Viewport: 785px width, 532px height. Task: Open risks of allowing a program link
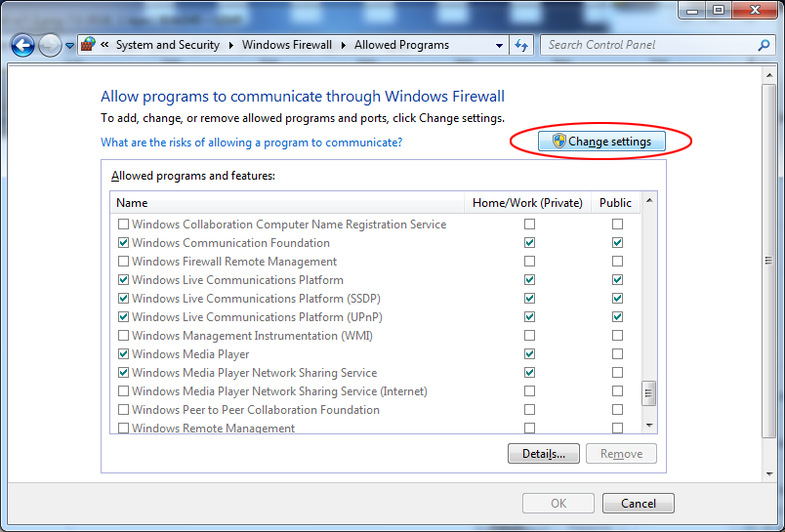click(251, 143)
